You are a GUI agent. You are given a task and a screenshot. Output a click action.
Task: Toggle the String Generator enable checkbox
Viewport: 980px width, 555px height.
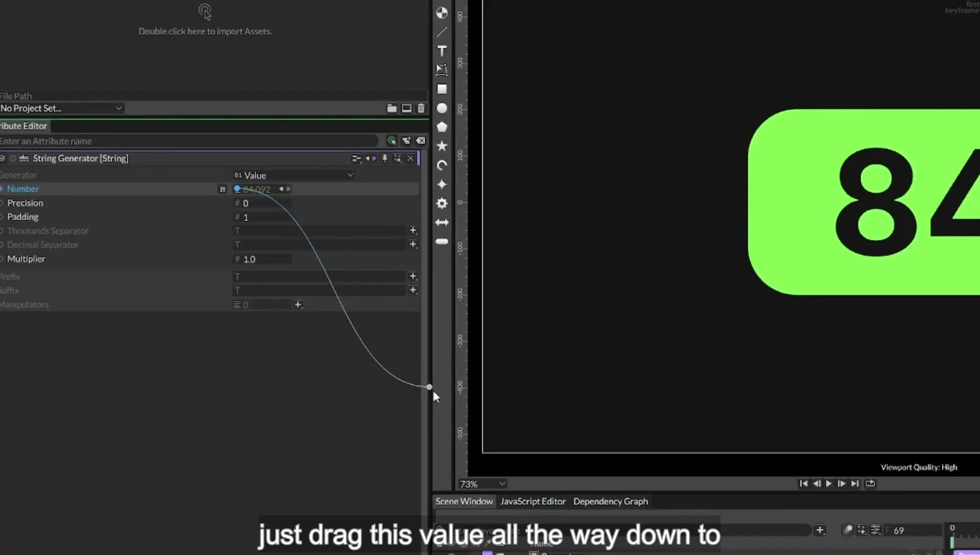pyautogui.click(x=3, y=159)
